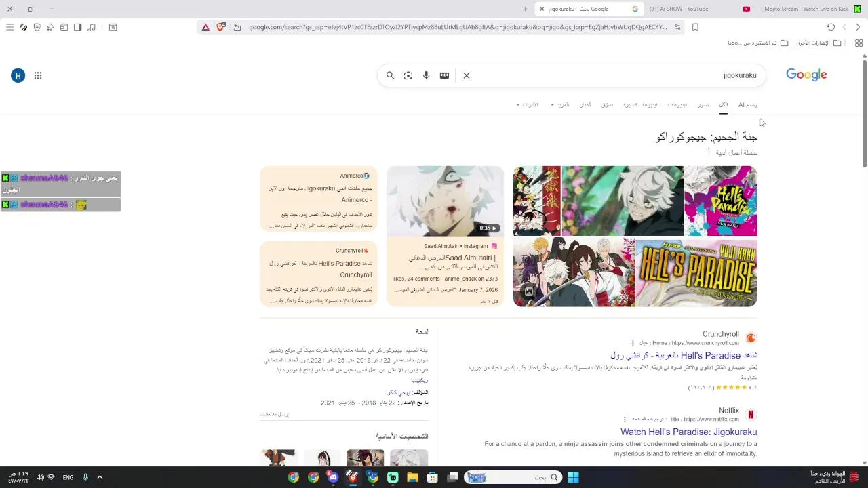The height and width of the screenshot is (488, 868).
Task: Click the share page icon in address bar
Action: (x=237, y=27)
